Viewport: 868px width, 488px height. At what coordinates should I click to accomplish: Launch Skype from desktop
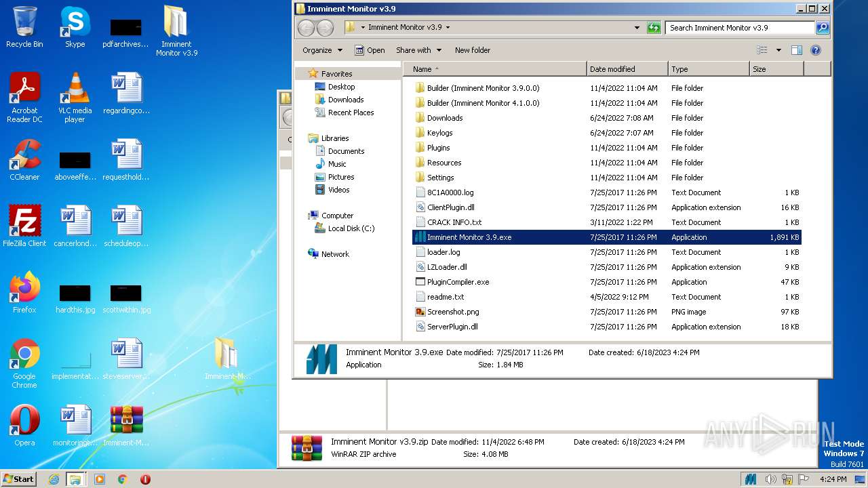(75, 27)
